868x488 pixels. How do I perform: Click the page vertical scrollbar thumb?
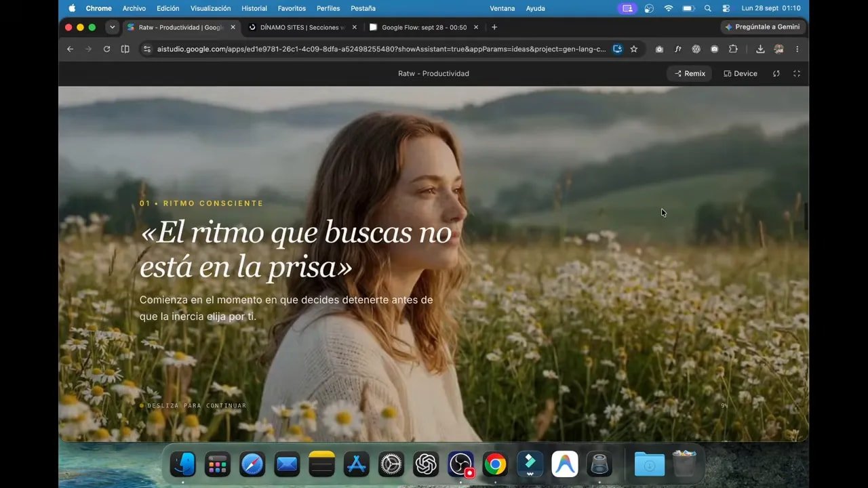806,216
